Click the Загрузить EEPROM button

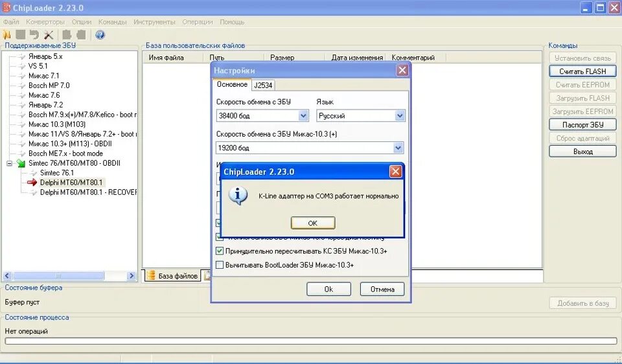582,111
